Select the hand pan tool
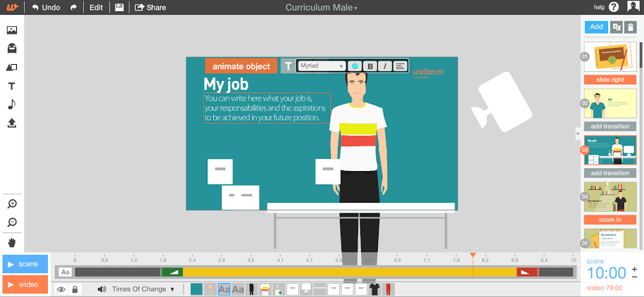Image resolution: width=644 pixels, height=297 pixels. (11, 242)
